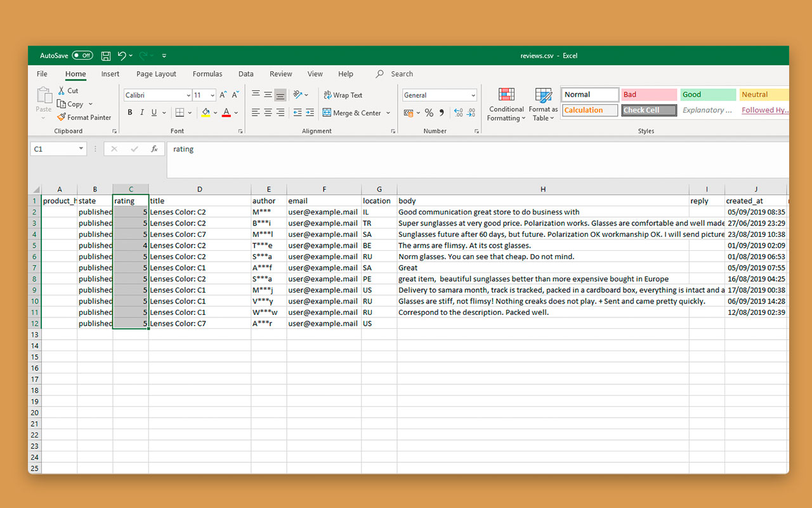Toggle Underline formatting
The image size is (812, 508).
[x=154, y=113]
